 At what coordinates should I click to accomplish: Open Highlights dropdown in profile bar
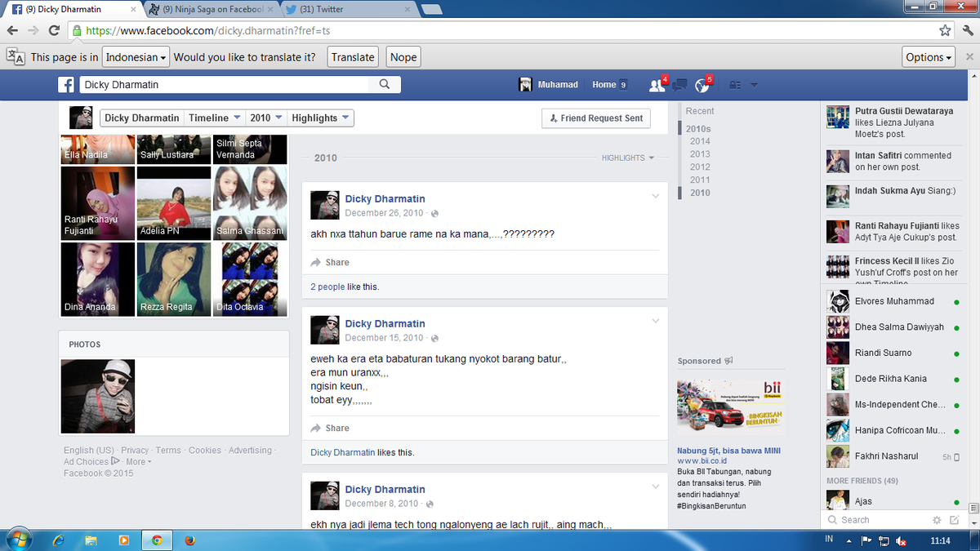pos(321,118)
